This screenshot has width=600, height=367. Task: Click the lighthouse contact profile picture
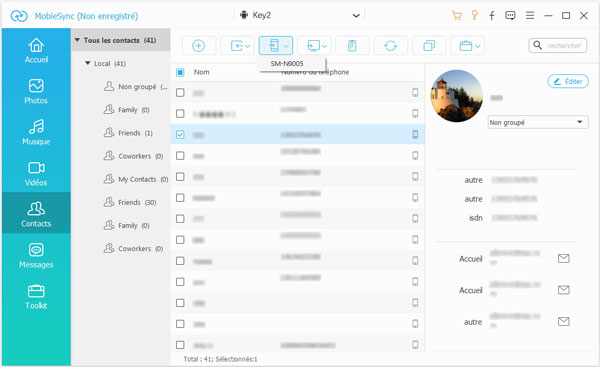[457, 96]
